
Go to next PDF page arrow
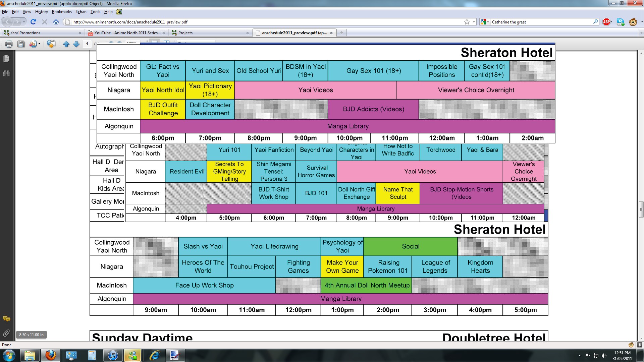(x=76, y=44)
